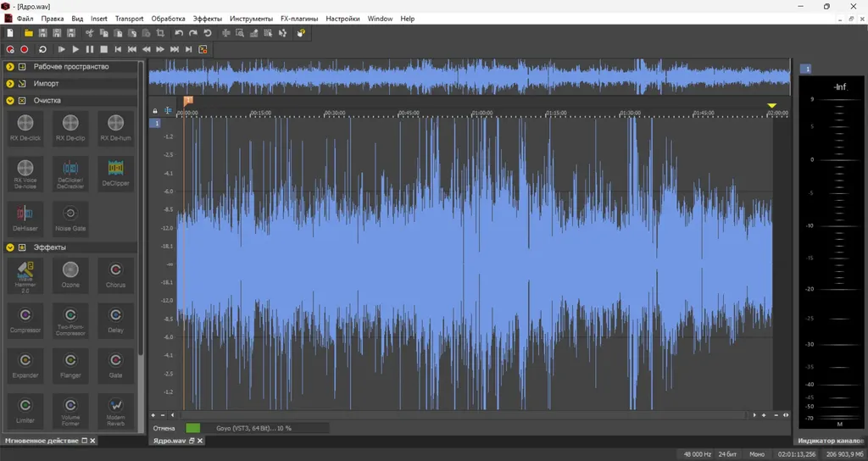Image resolution: width=868 pixels, height=461 pixels.
Task: Select the Limiter effect icon
Action: click(x=25, y=411)
